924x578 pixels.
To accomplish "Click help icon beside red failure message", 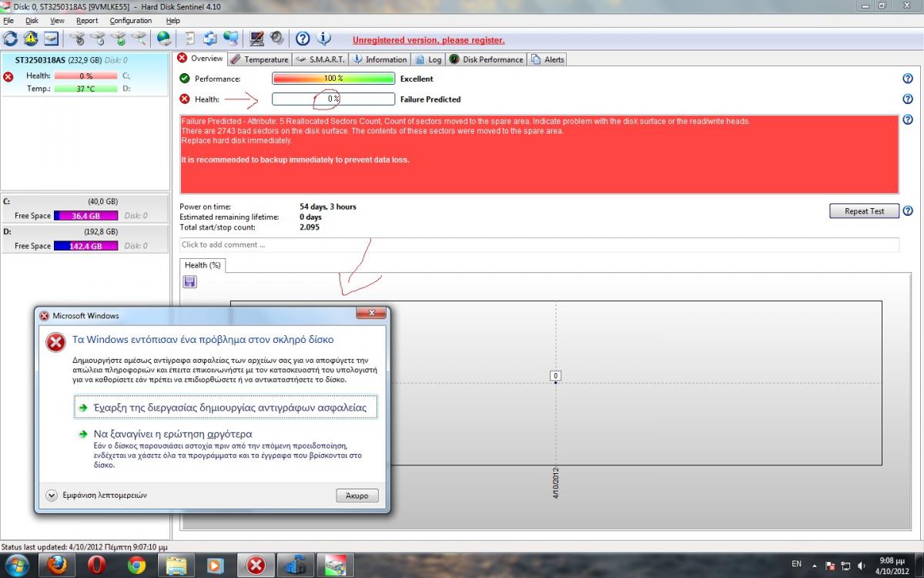I will point(908,119).
